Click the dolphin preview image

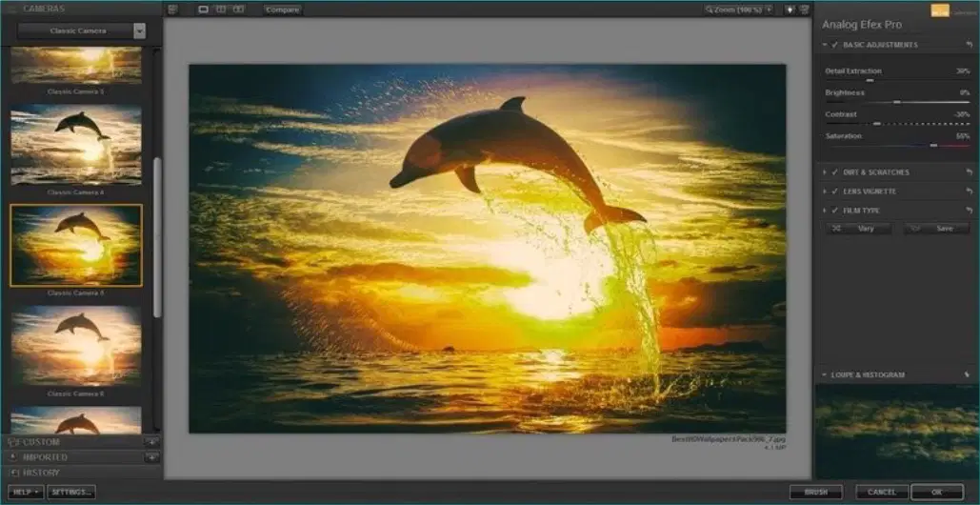[488, 248]
